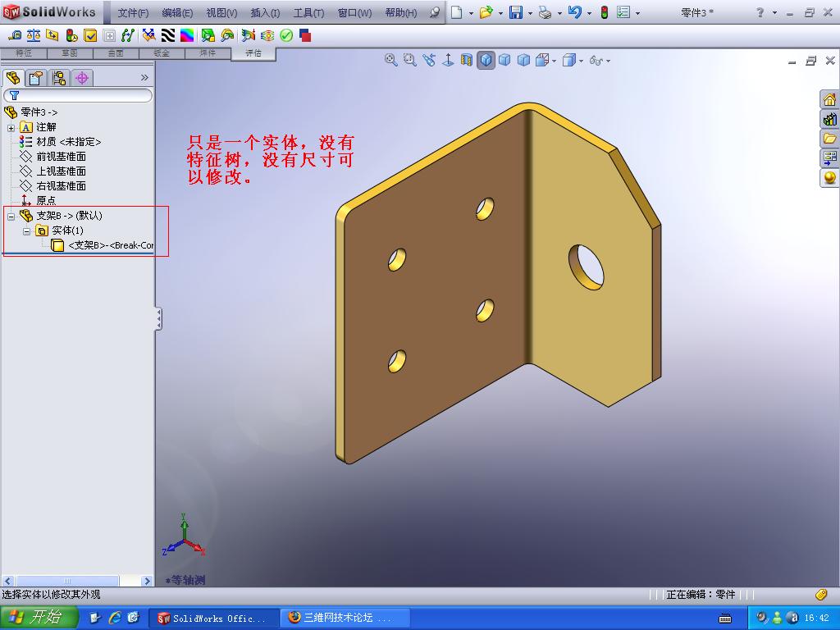Viewport: 840px width, 630px height.
Task: Open the ConfigurationManager tab
Action: click(59, 78)
